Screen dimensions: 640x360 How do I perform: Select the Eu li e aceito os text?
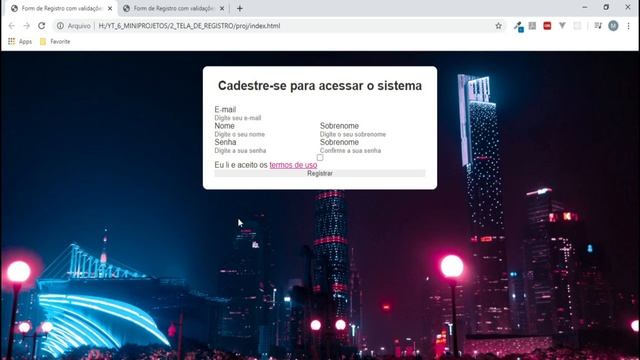[x=241, y=165]
